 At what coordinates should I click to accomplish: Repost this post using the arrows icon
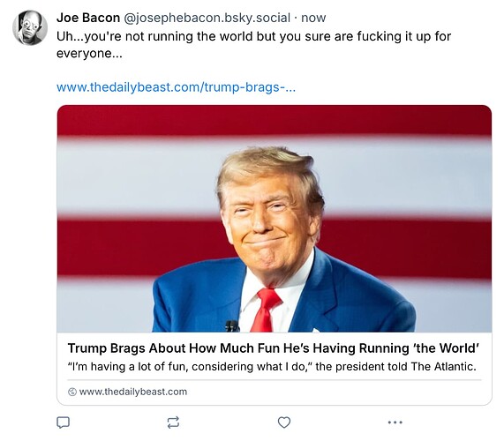173,422
